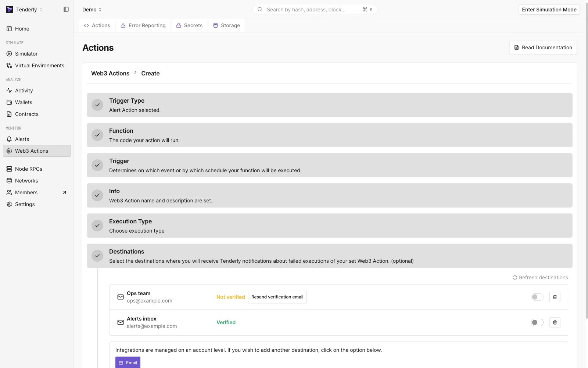Switch to the Error Reporting tab
Image resolution: width=588 pixels, height=368 pixels.
tap(143, 25)
